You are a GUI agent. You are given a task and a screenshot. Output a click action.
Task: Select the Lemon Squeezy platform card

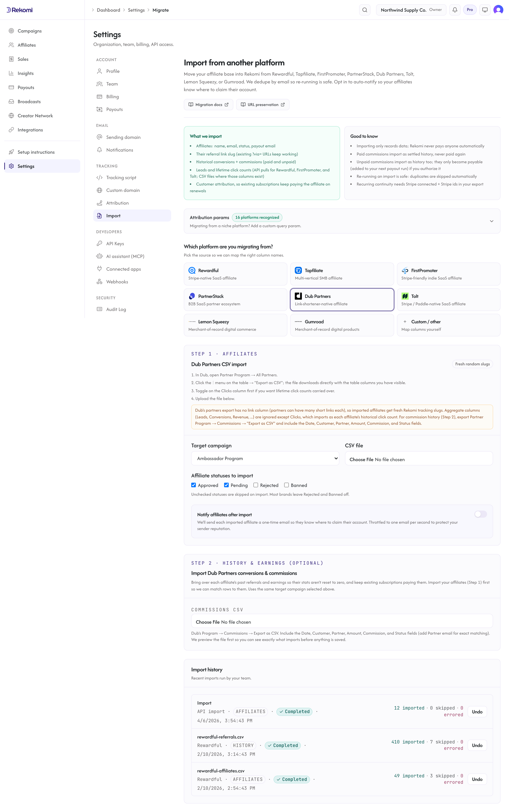coord(235,325)
